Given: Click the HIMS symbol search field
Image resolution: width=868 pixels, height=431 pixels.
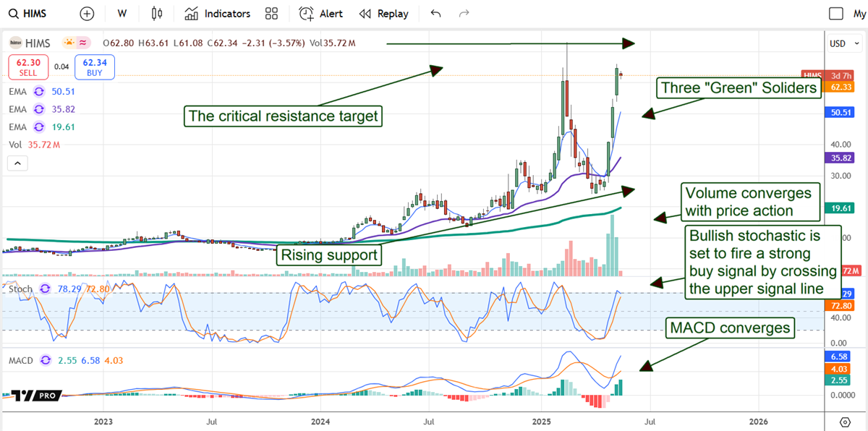Looking at the screenshot, I should pyautogui.click(x=32, y=14).
